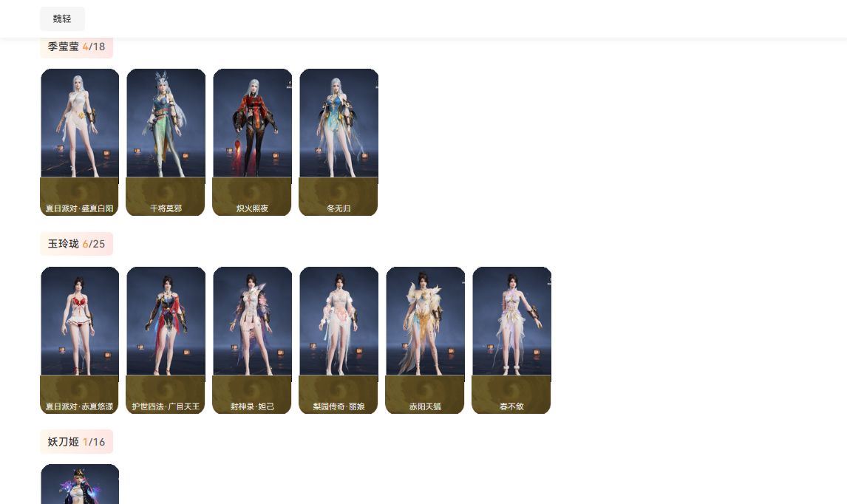The width and height of the screenshot is (847, 504).
Task: Open the 炽火照夜 red outfit card
Action: click(x=252, y=142)
